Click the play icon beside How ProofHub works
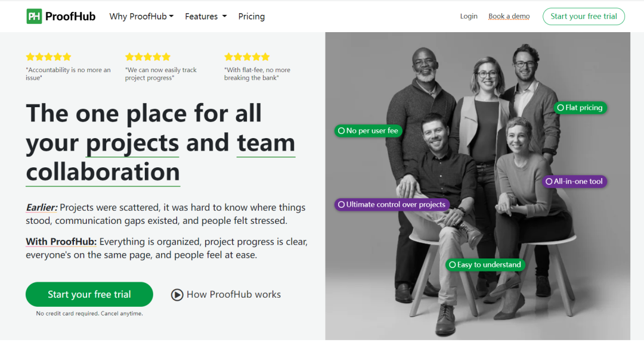Image resolution: width=644 pixels, height=343 pixels. tap(177, 295)
